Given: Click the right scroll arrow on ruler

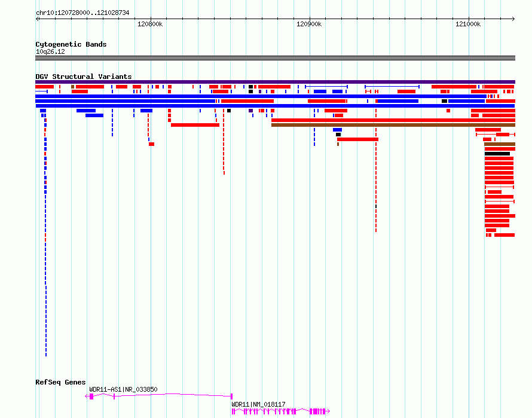Looking at the screenshot, I should point(513,19).
